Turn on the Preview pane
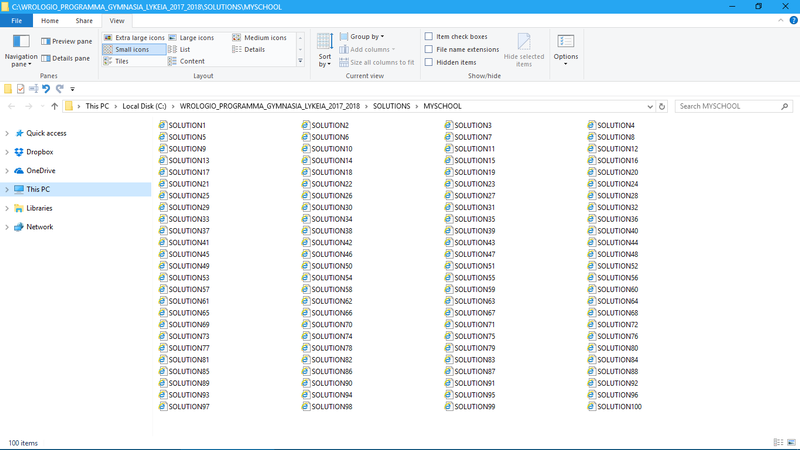Image resolution: width=800 pixels, height=450 pixels. pos(65,42)
